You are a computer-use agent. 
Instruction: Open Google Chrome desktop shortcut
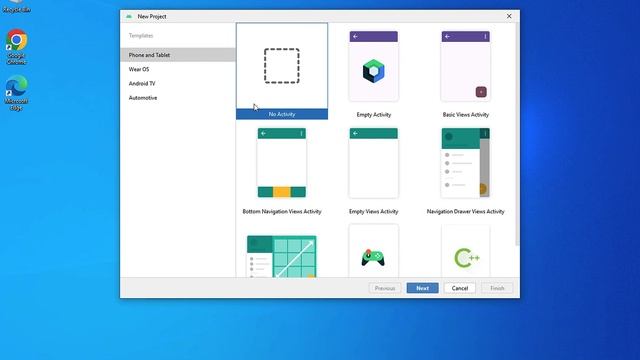[16, 47]
